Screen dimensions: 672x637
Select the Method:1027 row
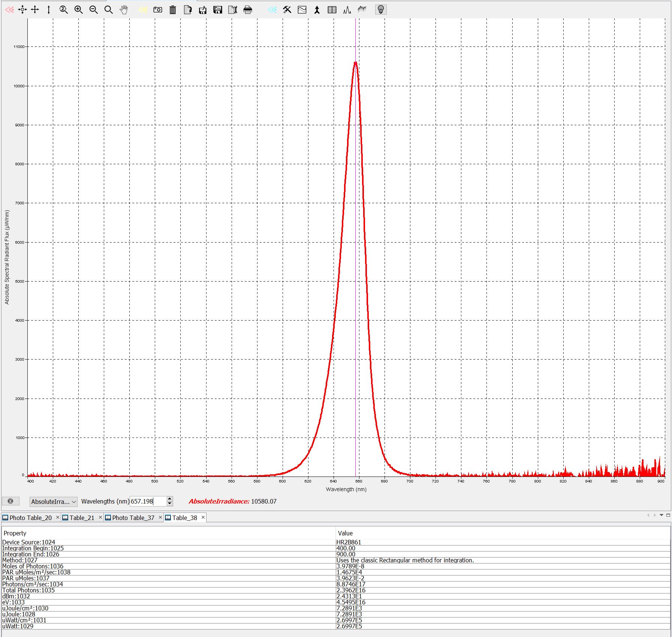coord(336,560)
